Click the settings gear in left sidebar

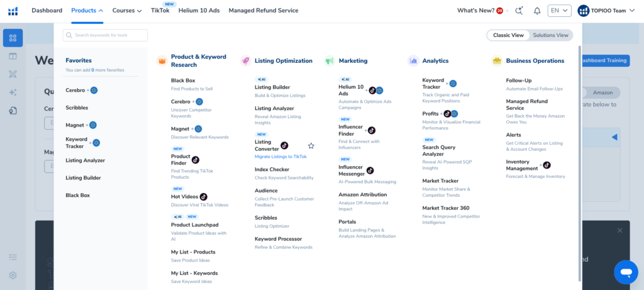pyautogui.click(x=13, y=275)
